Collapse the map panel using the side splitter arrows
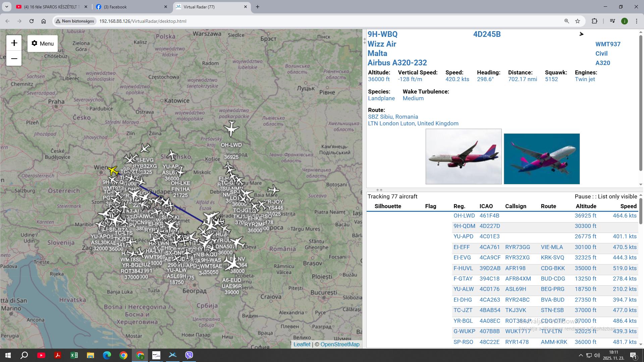Image resolution: width=644 pixels, height=362 pixels. tap(365, 41)
